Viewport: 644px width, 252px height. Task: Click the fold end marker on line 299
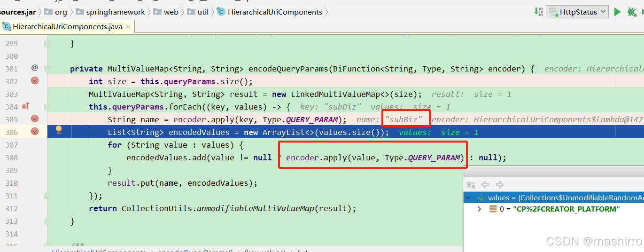coord(47,43)
